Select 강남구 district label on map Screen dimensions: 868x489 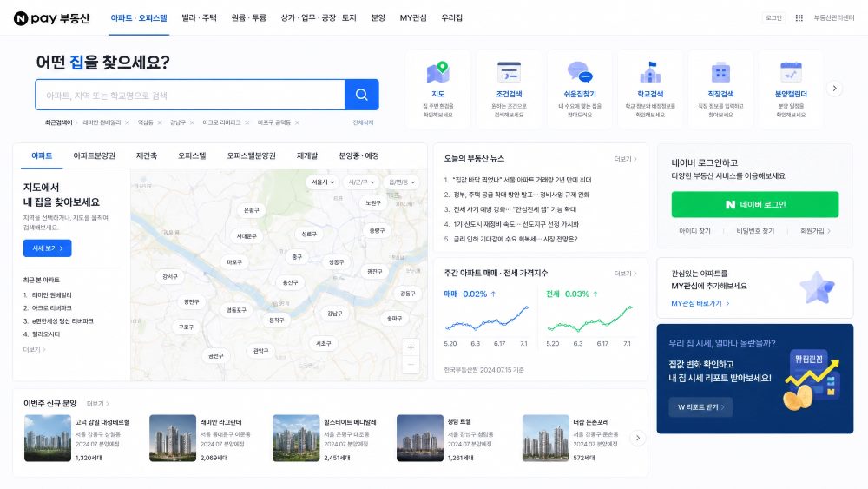[x=334, y=314]
